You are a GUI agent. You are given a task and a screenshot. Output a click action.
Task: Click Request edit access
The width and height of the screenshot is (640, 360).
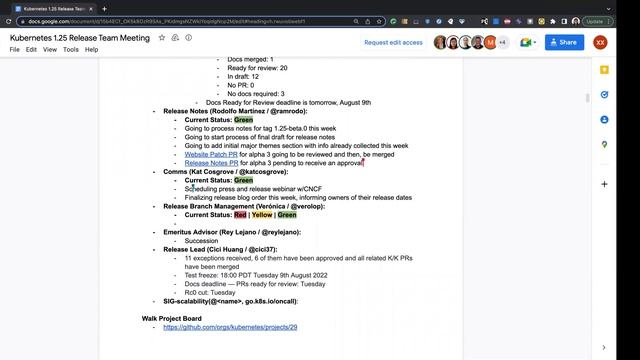pos(393,42)
